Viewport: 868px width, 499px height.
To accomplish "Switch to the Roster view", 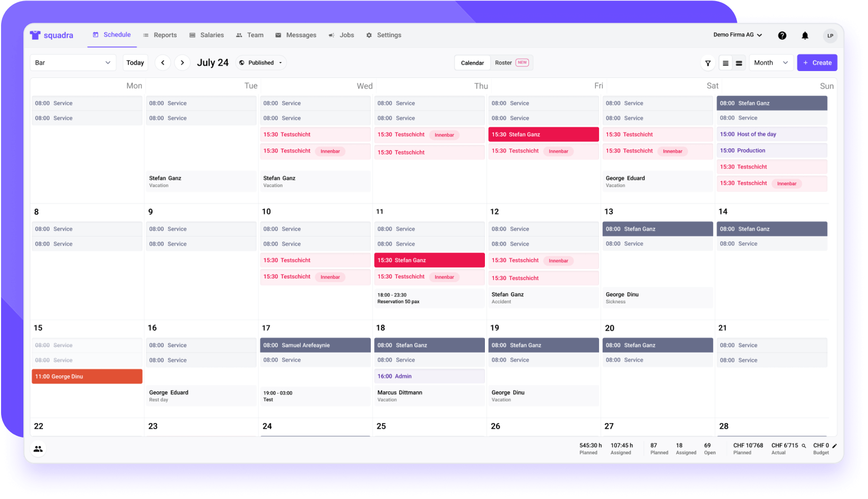I will [x=503, y=63].
